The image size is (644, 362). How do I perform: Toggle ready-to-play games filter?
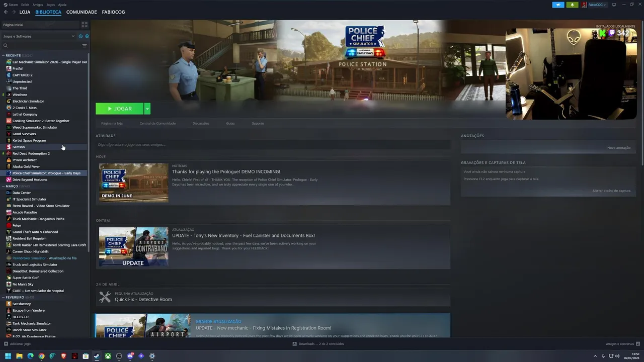pos(87,36)
